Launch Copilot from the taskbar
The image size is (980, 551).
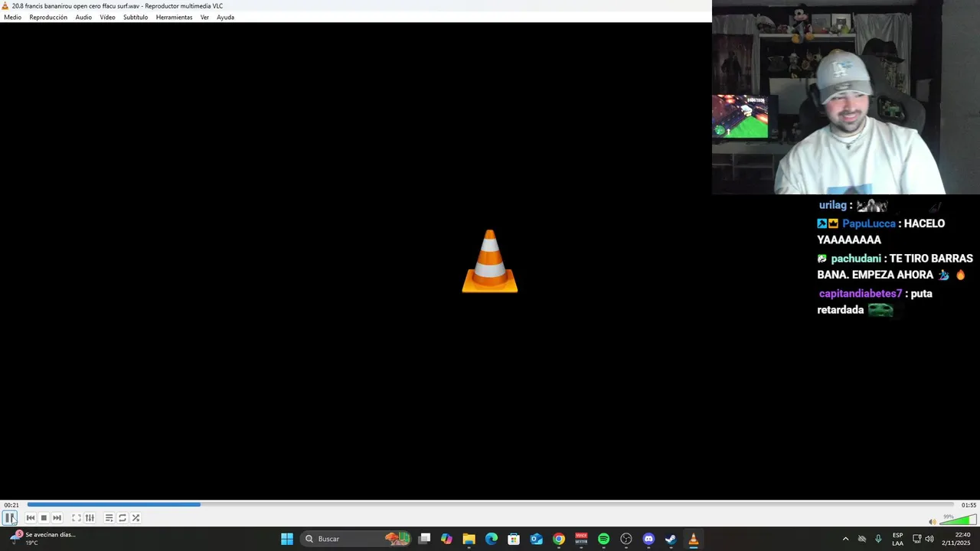click(446, 539)
